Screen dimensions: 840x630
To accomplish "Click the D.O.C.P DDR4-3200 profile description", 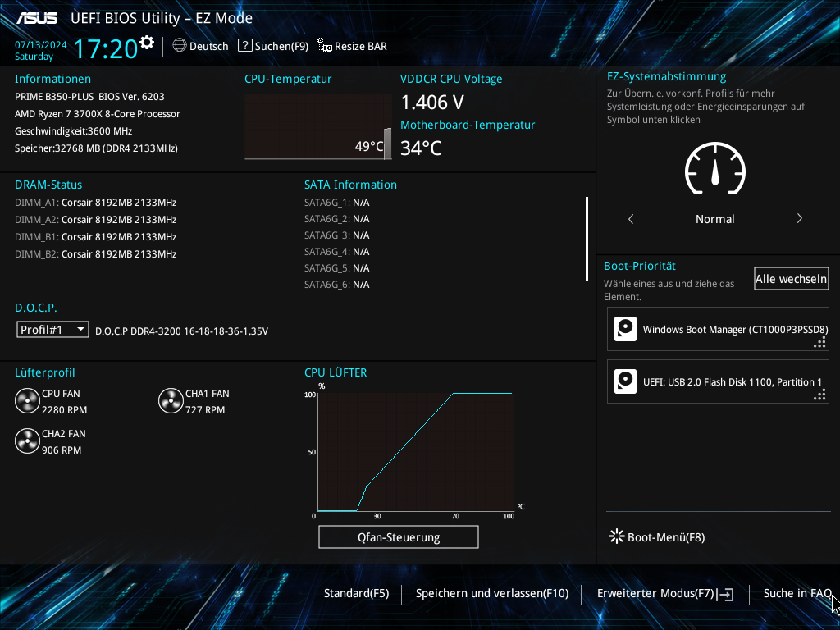I will (x=181, y=331).
